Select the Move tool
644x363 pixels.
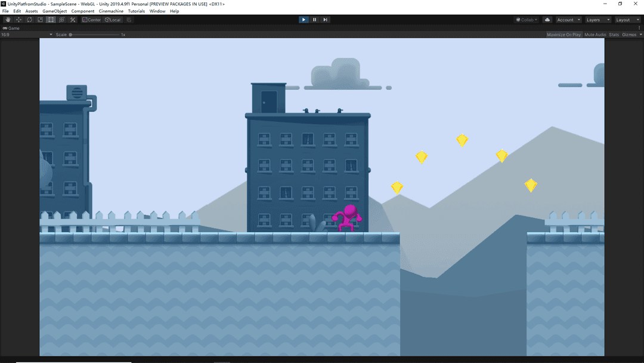click(x=18, y=20)
